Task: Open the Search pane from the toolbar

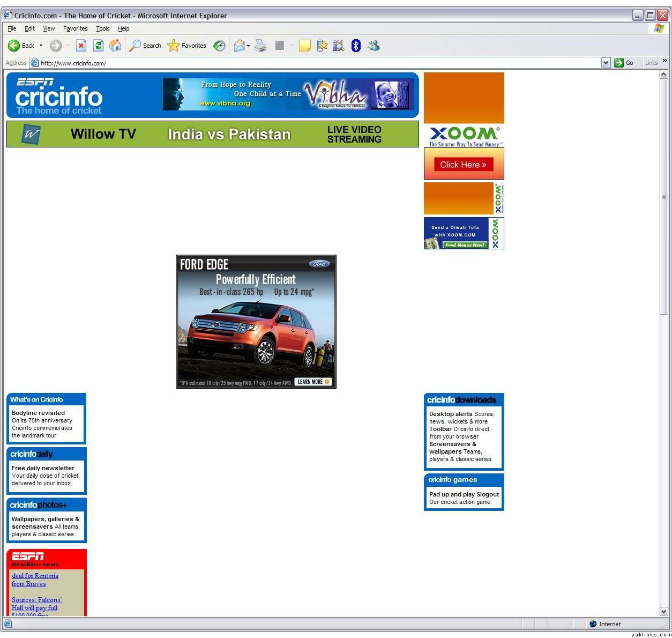Action: coord(145,46)
